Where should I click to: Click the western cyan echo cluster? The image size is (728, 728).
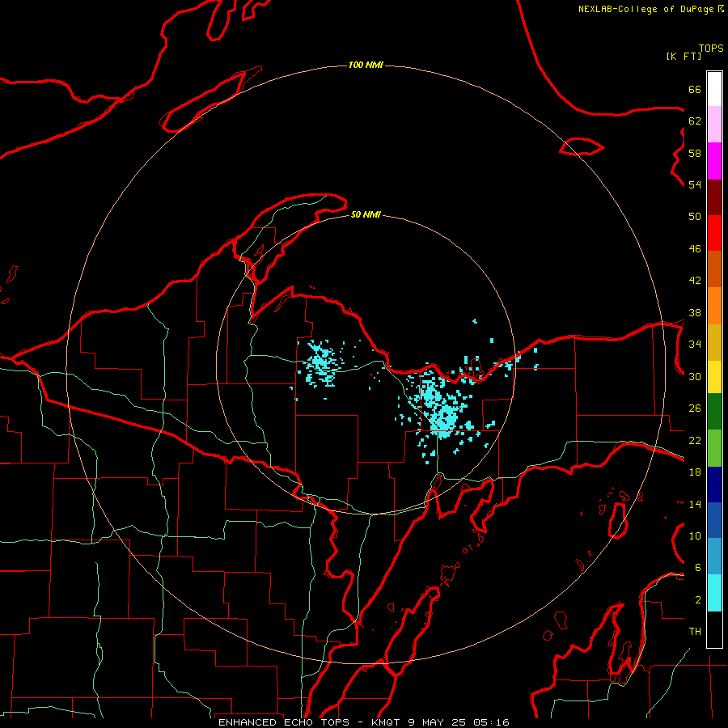pyautogui.click(x=321, y=362)
